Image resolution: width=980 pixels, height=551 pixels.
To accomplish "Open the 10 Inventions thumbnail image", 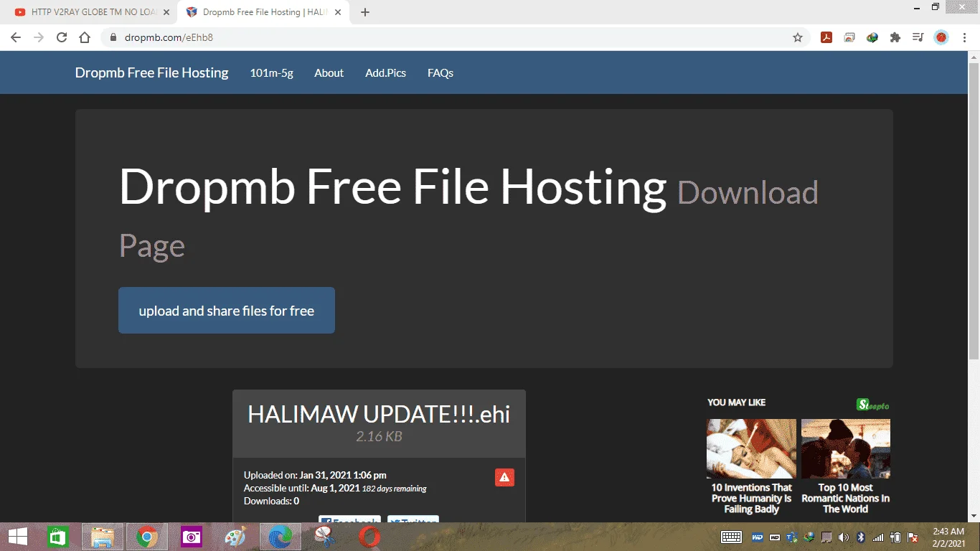I will [x=751, y=448].
